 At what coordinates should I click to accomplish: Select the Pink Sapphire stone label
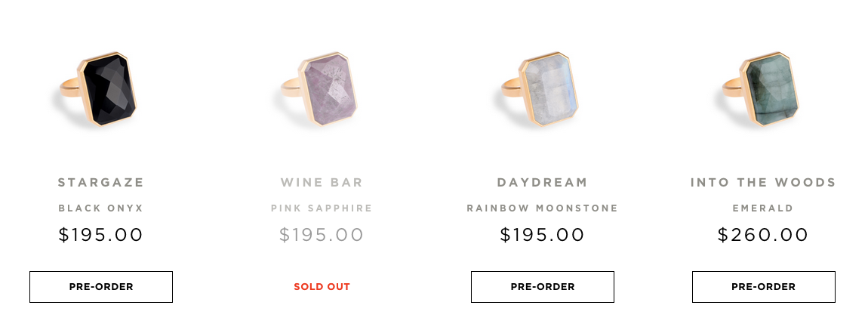pos(322,208)
